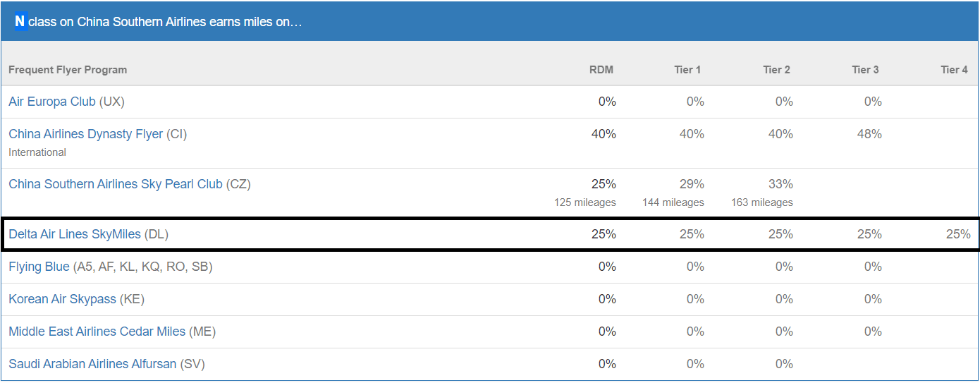The height and width of the screenshot is (383, 980).
Task: Click the Frequent Flyer Program column header
Action: click(x=68, y=70)
